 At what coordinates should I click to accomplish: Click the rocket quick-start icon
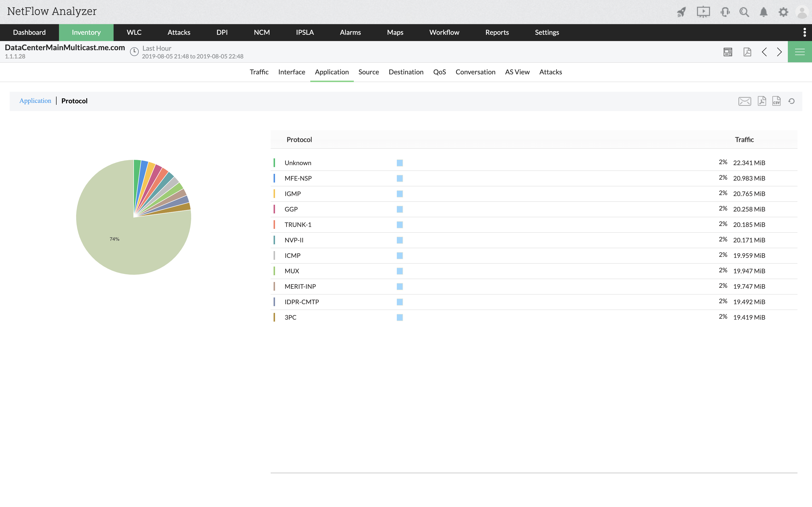tap(681, 12)
